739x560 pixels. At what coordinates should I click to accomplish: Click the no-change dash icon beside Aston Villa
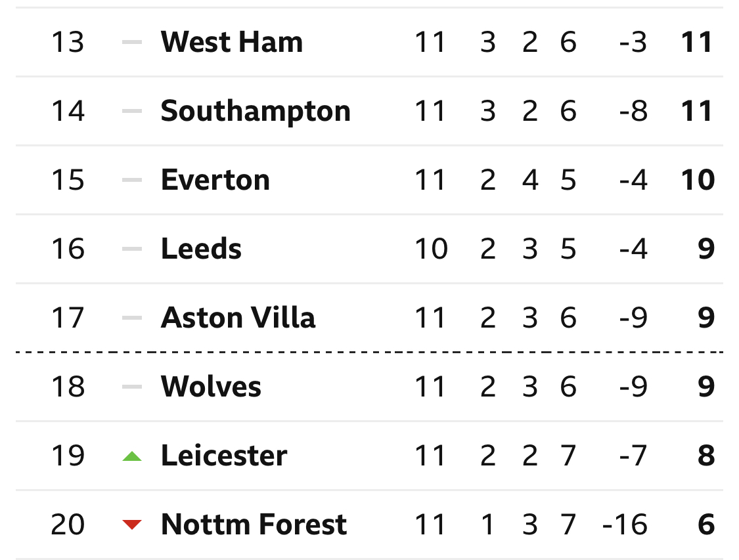coord(132,318)
